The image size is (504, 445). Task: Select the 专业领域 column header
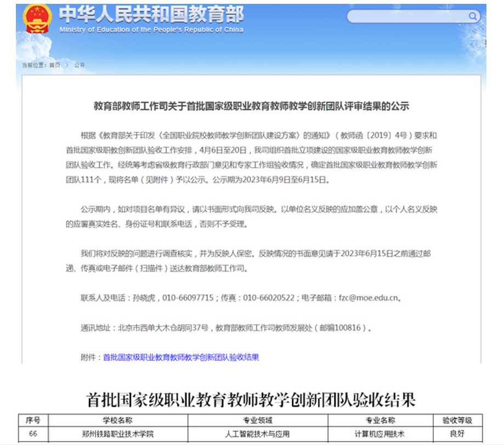258,421
